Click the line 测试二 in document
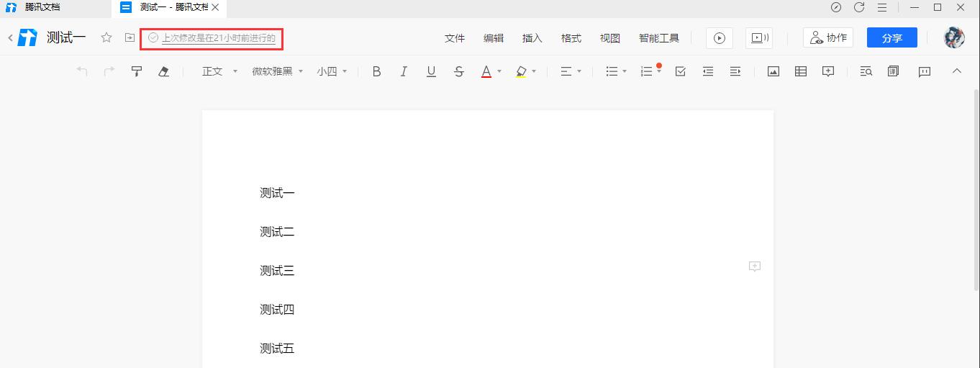 tap(277, 232)
